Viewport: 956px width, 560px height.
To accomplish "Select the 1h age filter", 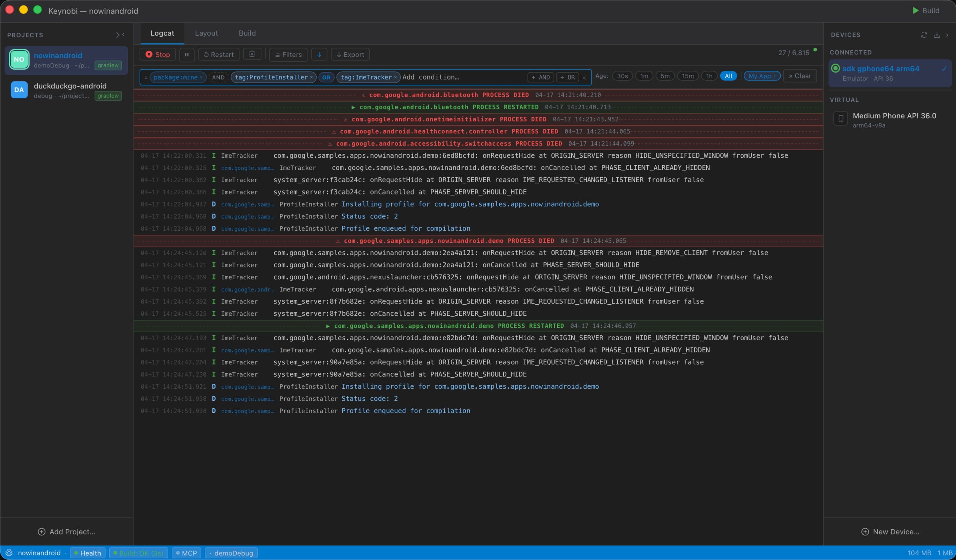I will pyautogui.click(x=709, y=76).
